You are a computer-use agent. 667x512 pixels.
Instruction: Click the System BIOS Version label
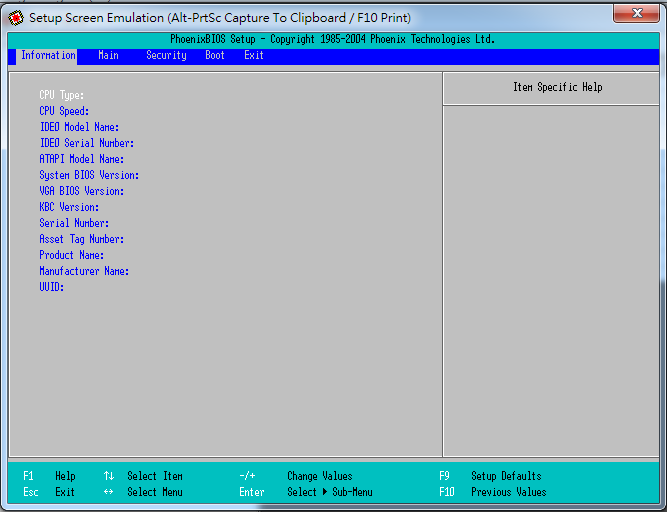[x=89, y=175]
